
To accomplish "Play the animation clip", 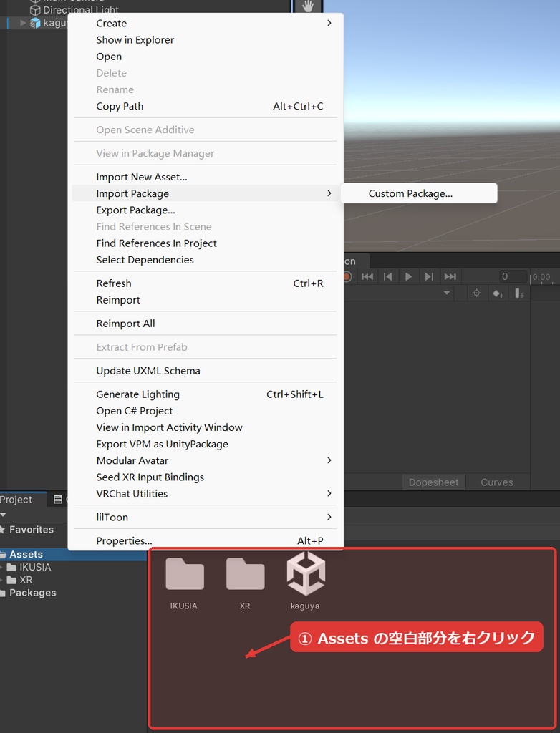I will coord(408,277).
